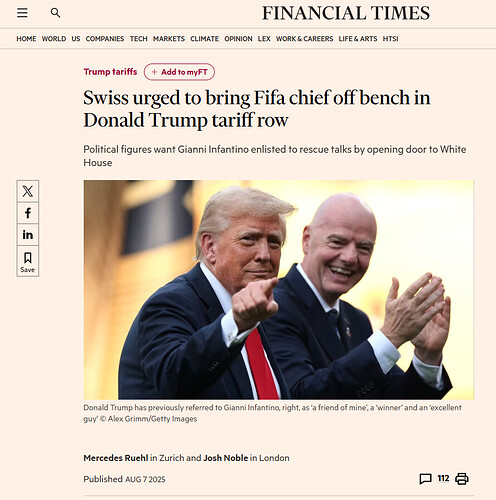
Task: Open author Mercedes Ruehl's page
Action: tap(116, 458)
